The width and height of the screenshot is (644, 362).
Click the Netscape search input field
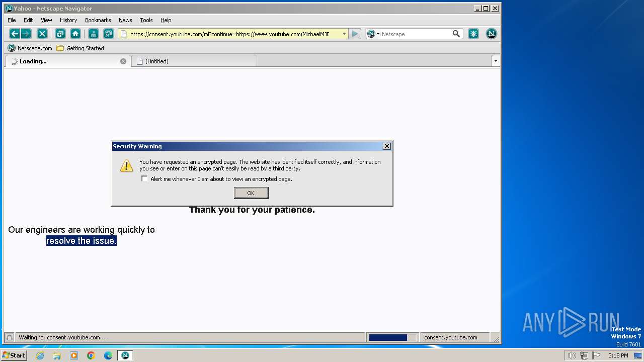[416, 34]
